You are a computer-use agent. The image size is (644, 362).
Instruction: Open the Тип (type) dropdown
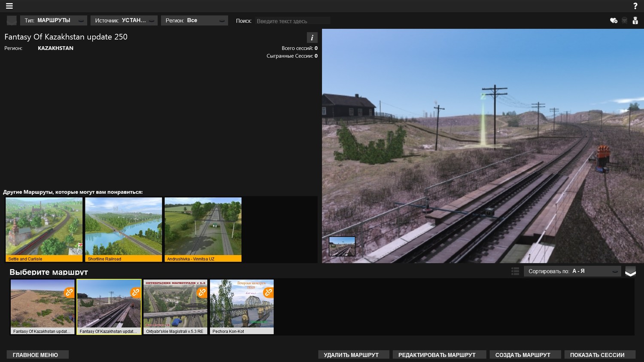coord(54,21)
